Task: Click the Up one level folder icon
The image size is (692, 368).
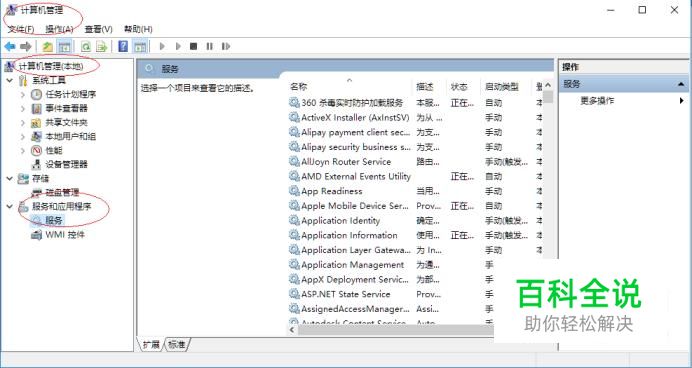Action: pyautogui.click(x=47, y=46)
